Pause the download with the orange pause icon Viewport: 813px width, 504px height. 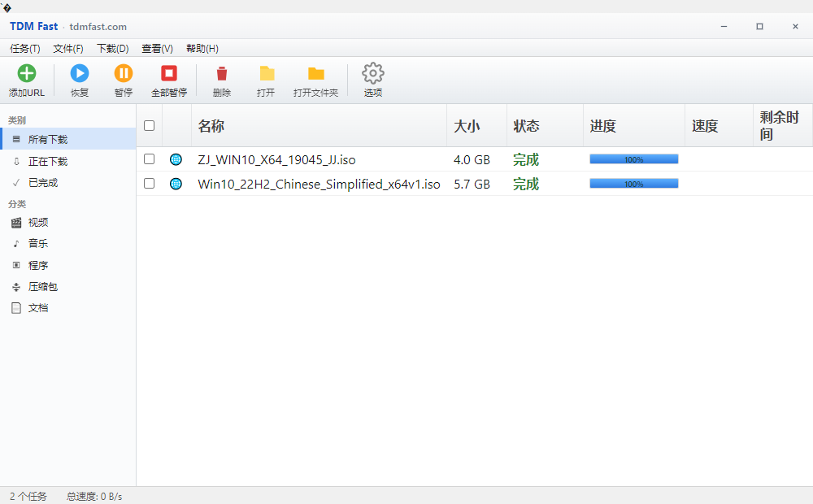(124, 73)
